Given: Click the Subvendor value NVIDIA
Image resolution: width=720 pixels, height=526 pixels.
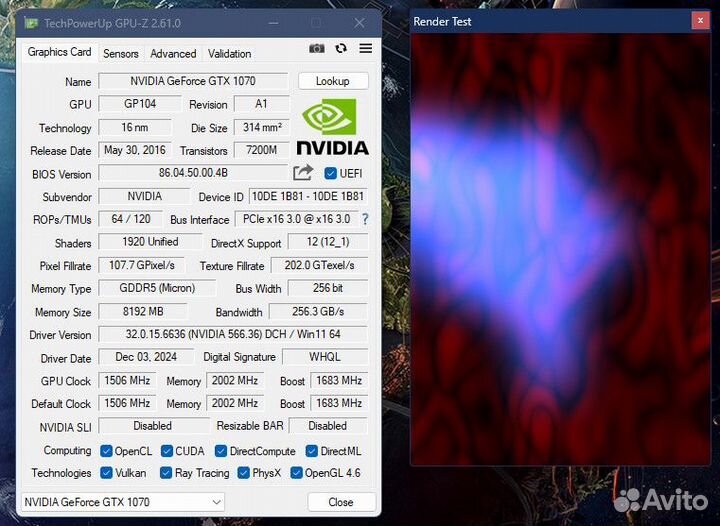Looking at the screenshot, I should (x=144, y=196).
